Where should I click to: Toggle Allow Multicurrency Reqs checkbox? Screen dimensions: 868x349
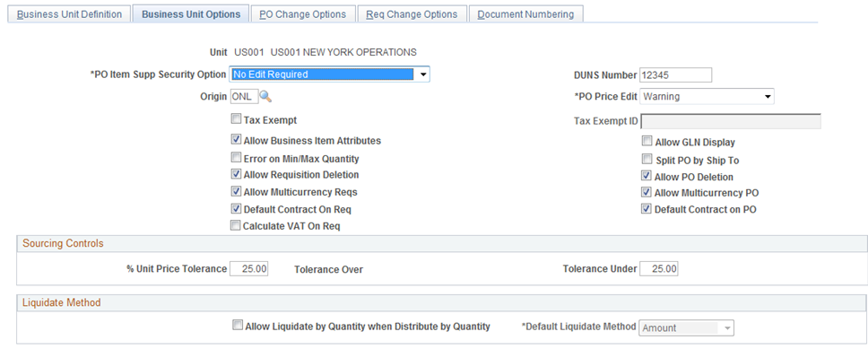(x=237, y=192)
